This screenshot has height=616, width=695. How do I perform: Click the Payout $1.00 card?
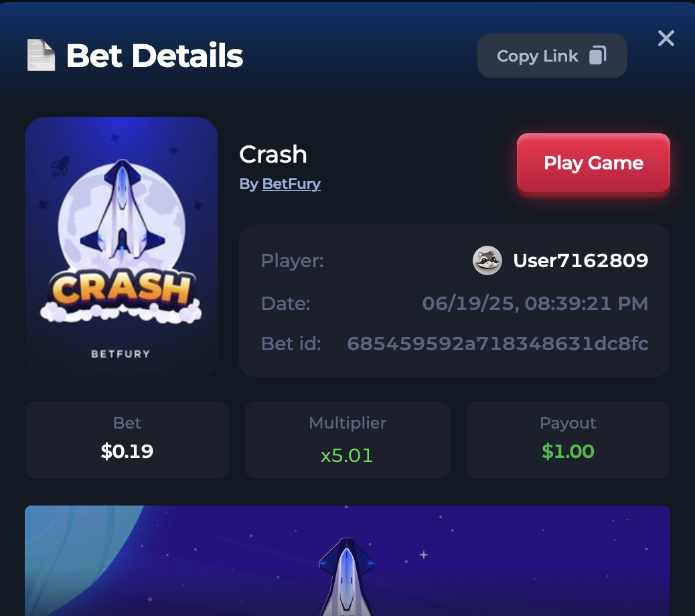coord(568,440)
